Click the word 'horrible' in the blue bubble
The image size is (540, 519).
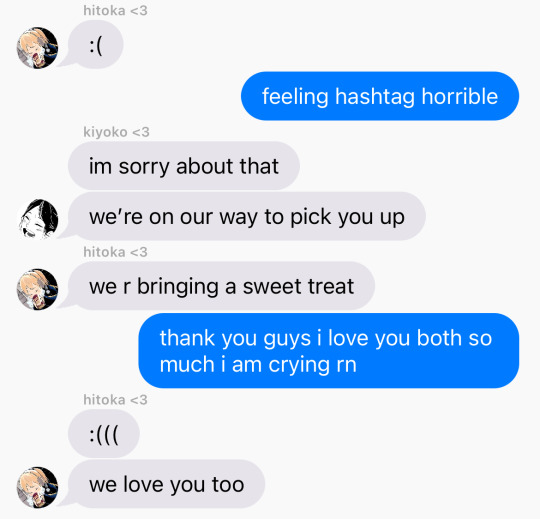coord(460,96)
